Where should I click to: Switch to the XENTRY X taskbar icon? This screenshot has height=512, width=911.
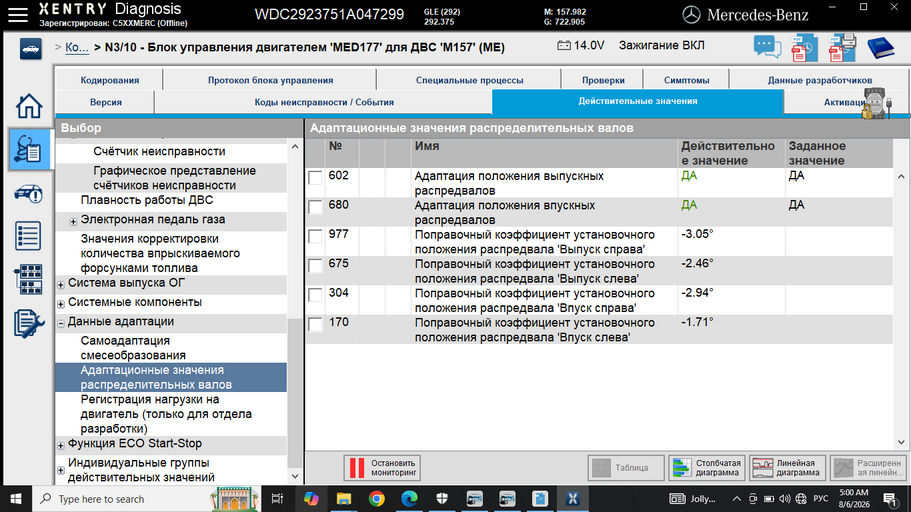tap(573, 499)
